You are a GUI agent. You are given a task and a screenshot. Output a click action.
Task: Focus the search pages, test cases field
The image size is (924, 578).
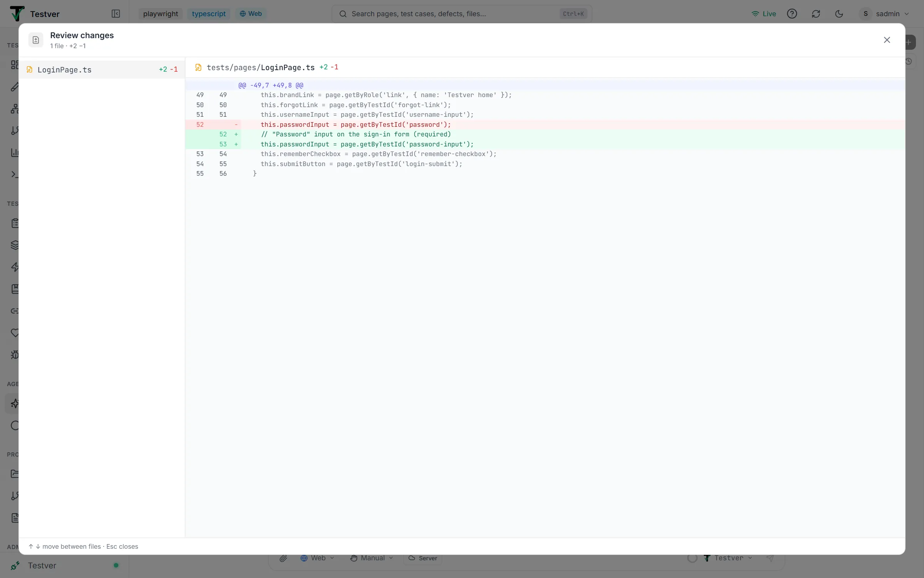tap(462, 14)
